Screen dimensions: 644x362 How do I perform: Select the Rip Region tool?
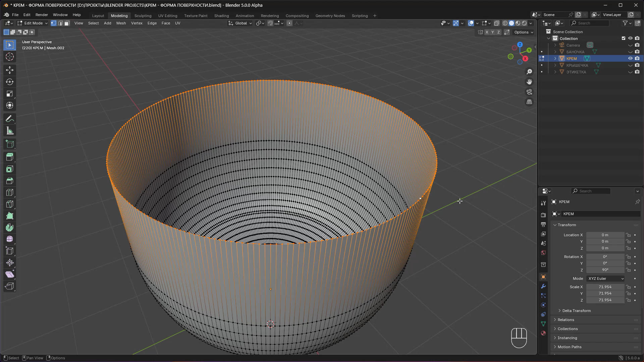pos(10,286)
